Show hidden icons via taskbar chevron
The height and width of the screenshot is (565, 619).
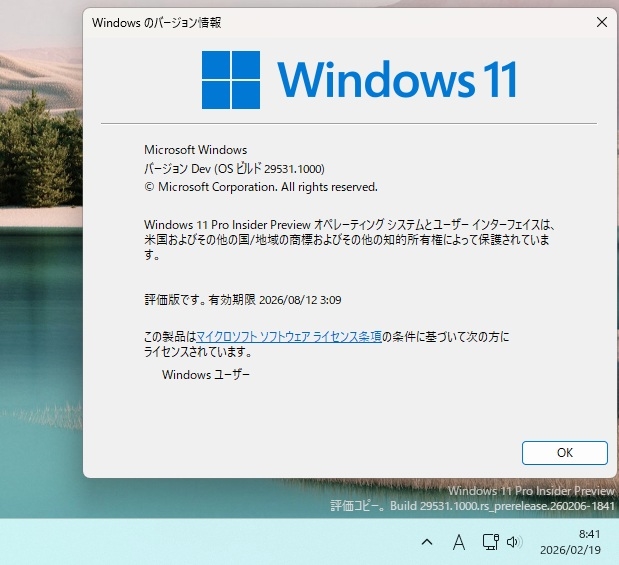427,542
